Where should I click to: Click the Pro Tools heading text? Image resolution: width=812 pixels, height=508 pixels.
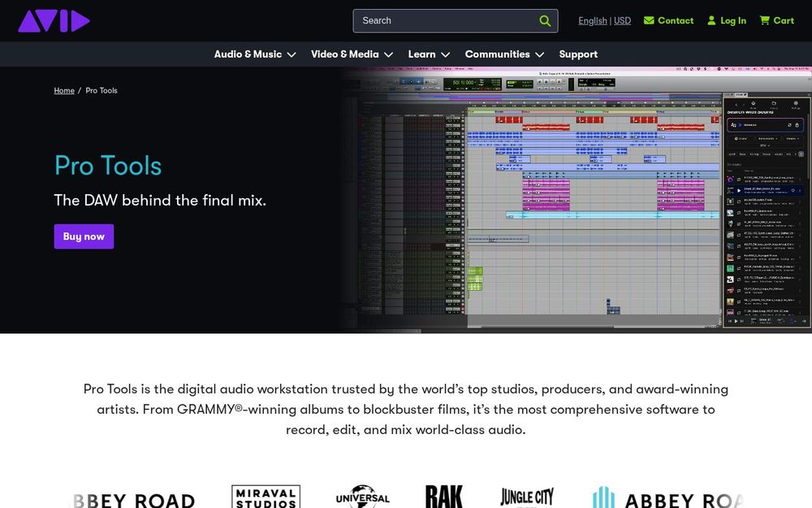coord(108,166)
